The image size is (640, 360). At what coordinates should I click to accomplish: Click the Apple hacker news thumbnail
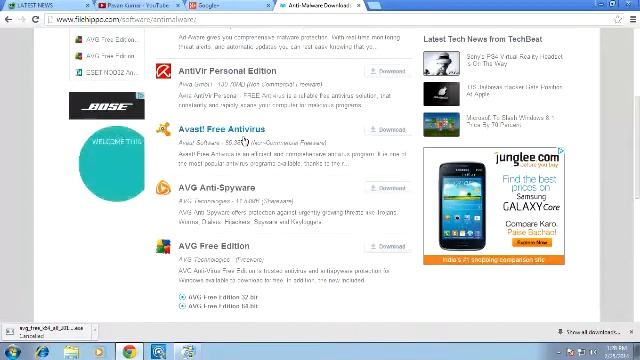pyautogui.click(x=441, y=94)
